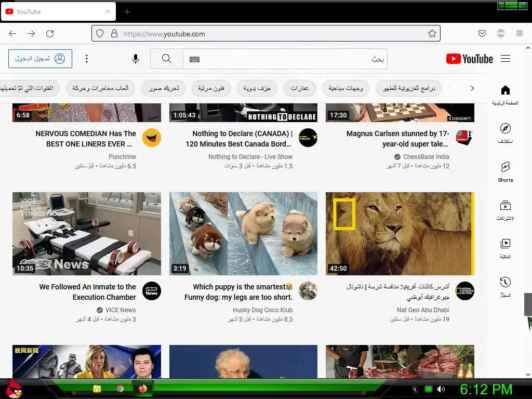The image size is (532, 399).
Task: Open Nothing to Declare (CANADA) video title
Action: tap(239, 139)
